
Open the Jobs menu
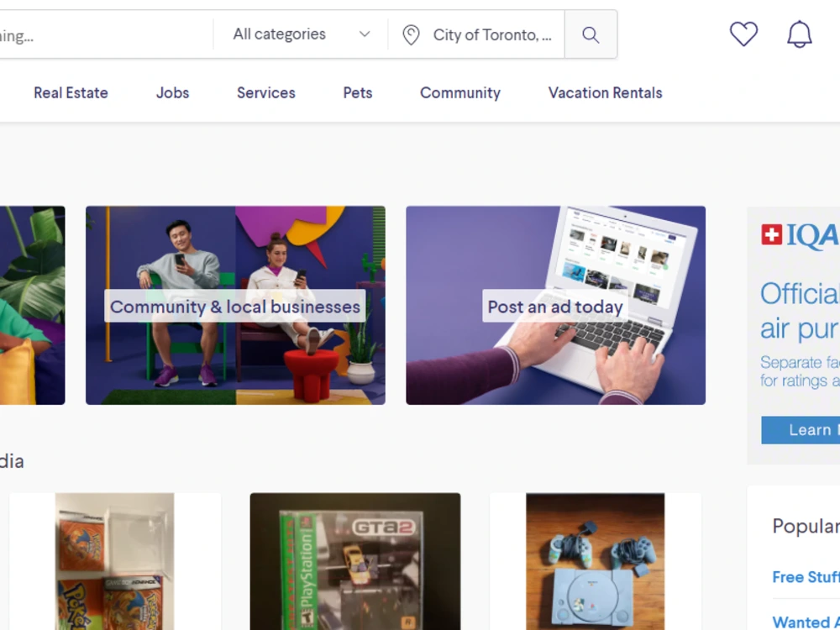[x=172, y=92]
